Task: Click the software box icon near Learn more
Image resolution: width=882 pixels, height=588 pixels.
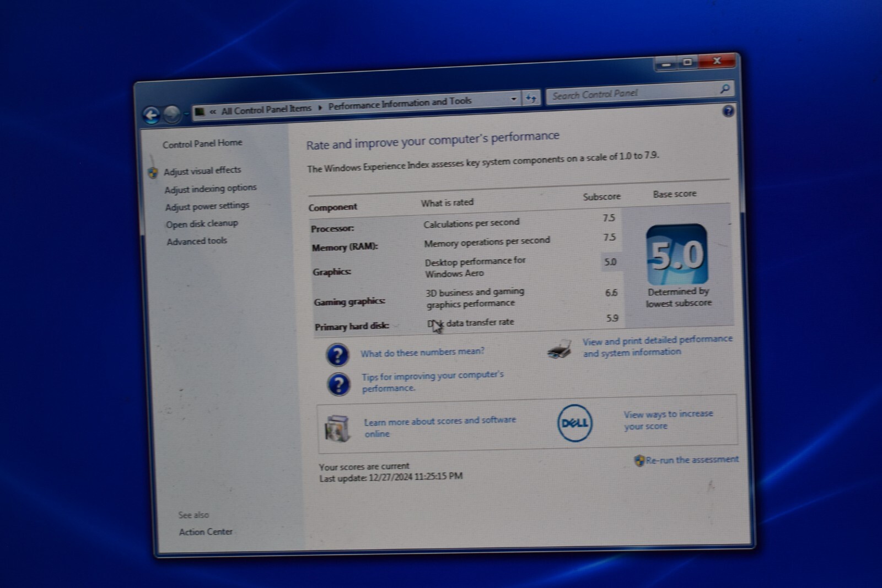Action: coord(338,428)
